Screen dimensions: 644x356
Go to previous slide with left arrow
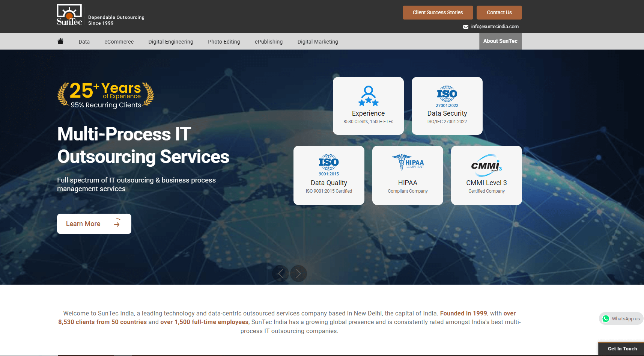tap(280, 274)
